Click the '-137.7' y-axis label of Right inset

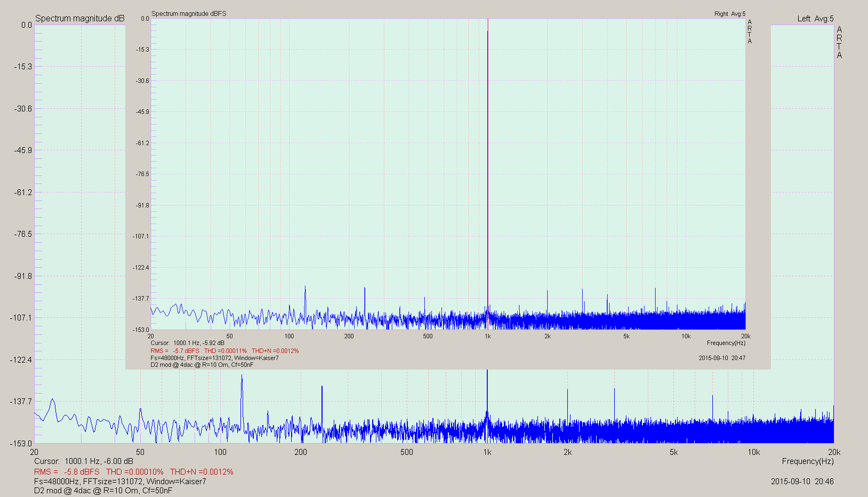pyautogui.click(x=141, y=299)
